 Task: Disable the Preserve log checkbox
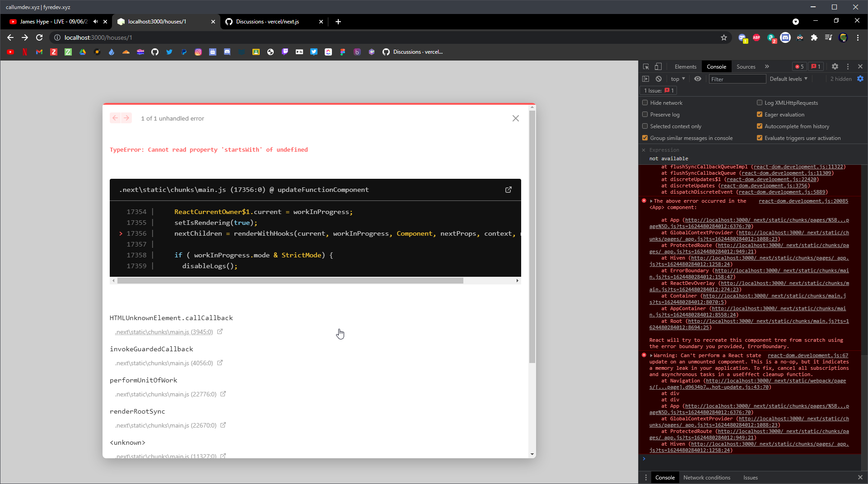645,114
